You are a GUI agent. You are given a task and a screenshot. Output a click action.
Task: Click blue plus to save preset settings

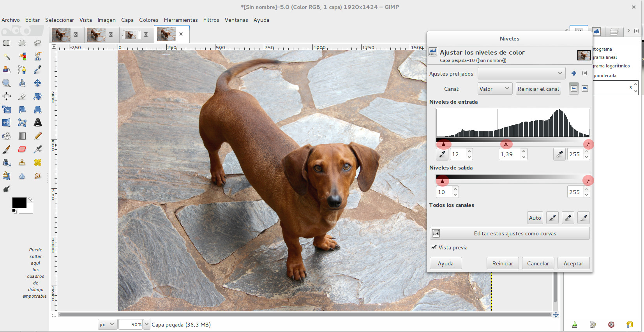[574, 73]
